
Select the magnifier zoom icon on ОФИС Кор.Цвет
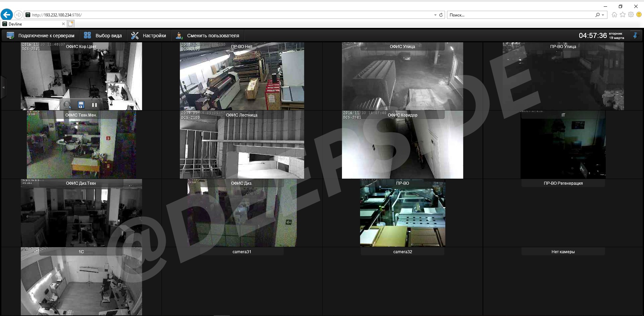(x=67, y=105)
